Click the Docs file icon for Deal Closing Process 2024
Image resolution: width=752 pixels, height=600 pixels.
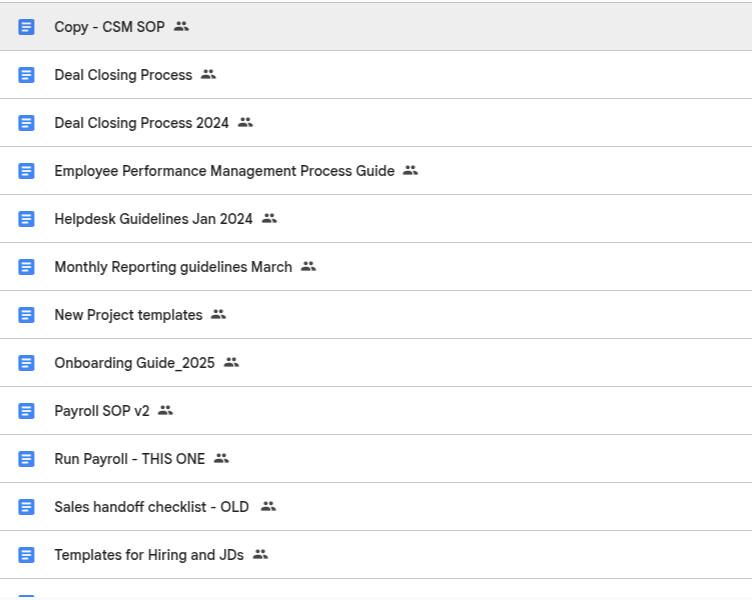click(x=27, y=123)
